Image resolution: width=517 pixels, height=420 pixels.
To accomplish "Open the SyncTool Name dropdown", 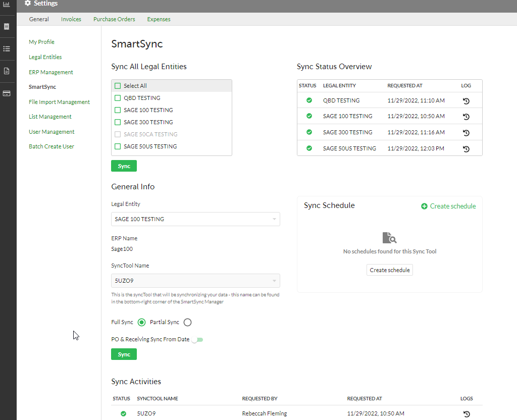I will coord(195,280).
